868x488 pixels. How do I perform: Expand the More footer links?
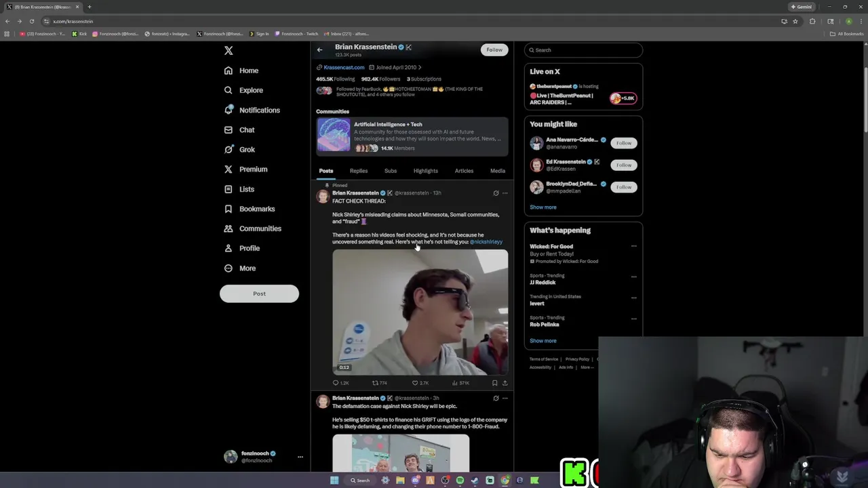tap(587, 367)
